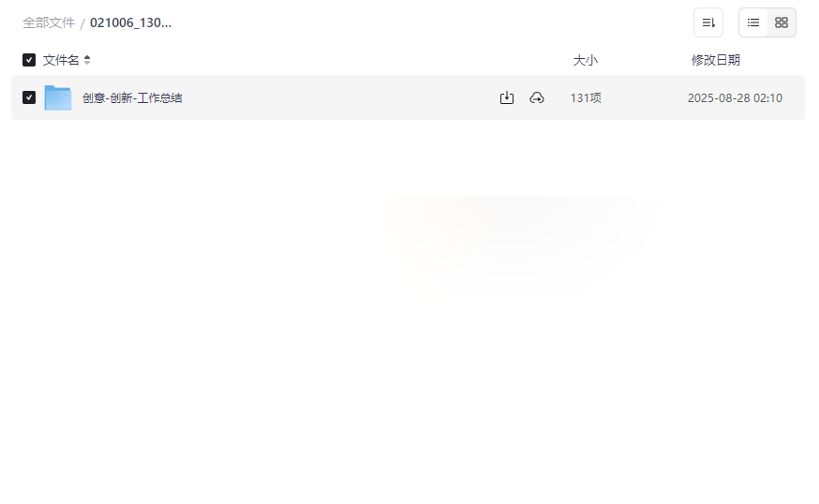The width and height of the screenshot is (819, 504).
Task: Open the 创意-创新-工作总结 folder name
Action: point(132,97)
